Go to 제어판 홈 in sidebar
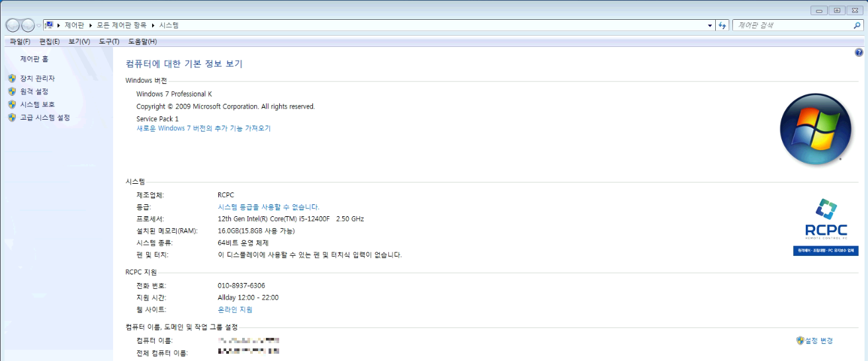The height and width of the screenshot is (361, 868). coord(34,59)
